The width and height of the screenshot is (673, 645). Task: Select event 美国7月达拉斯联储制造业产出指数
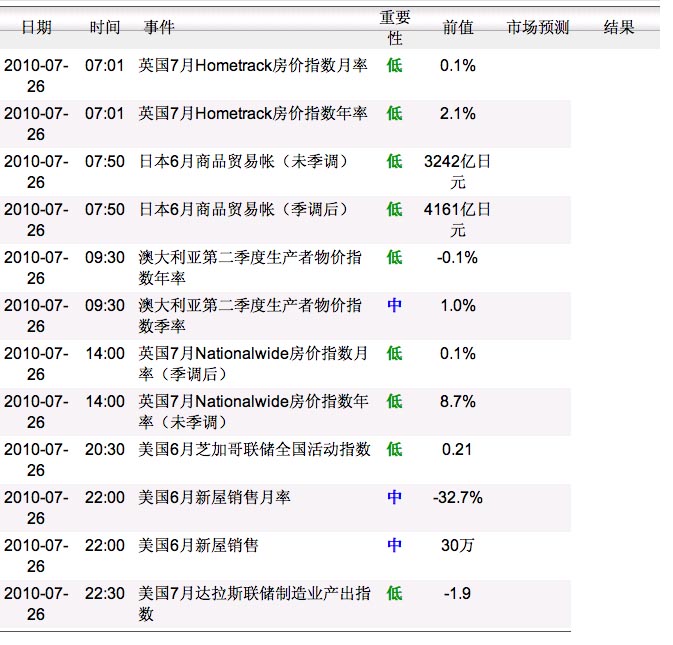click(255, 604)
